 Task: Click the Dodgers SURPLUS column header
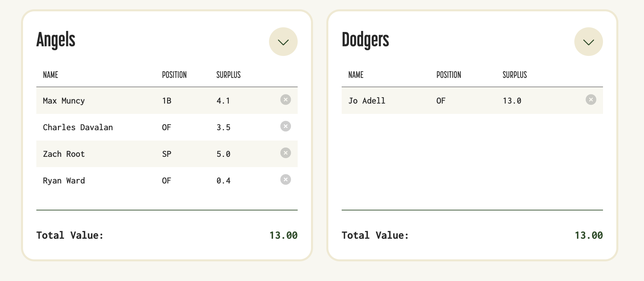tap(514, 75)
